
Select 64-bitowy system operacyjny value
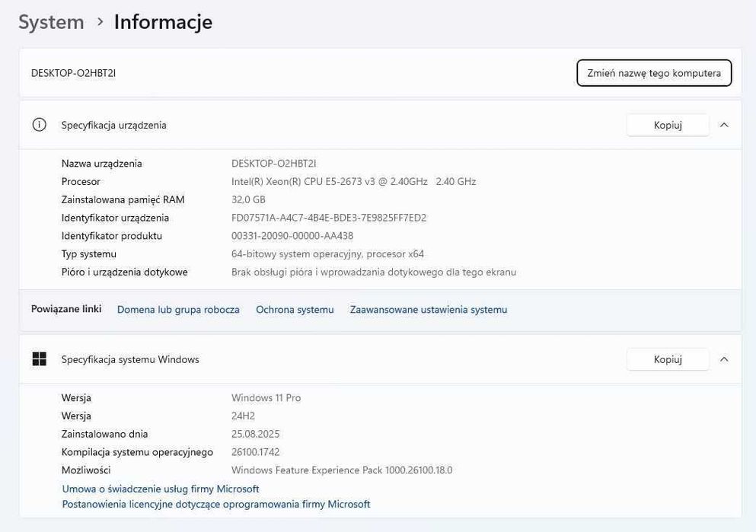click(327, 254)
